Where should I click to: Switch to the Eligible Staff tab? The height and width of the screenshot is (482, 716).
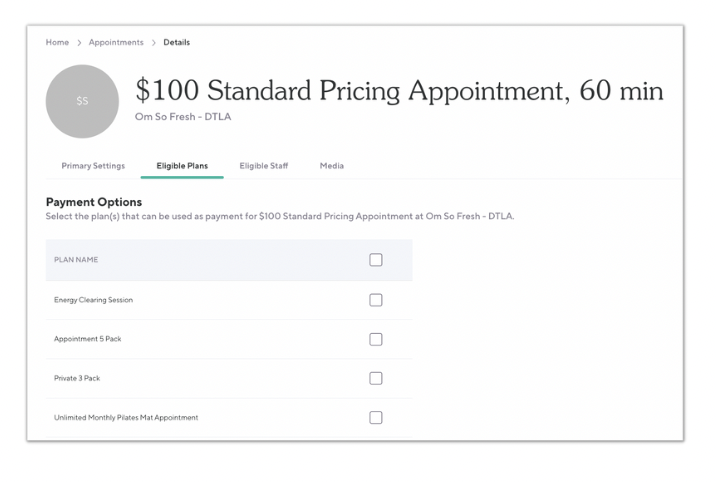click(264, 166)
